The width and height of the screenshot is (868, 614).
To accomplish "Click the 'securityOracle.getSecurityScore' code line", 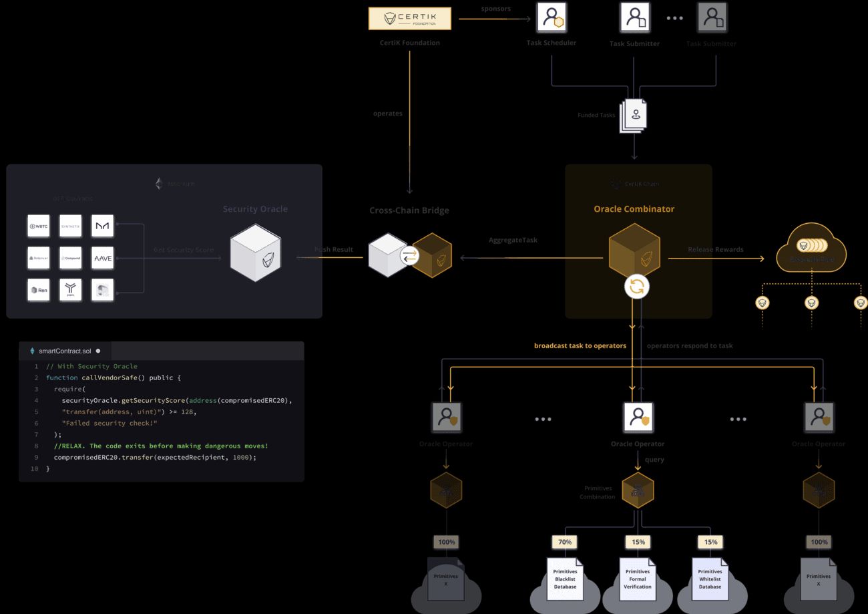I will point(177,400).
